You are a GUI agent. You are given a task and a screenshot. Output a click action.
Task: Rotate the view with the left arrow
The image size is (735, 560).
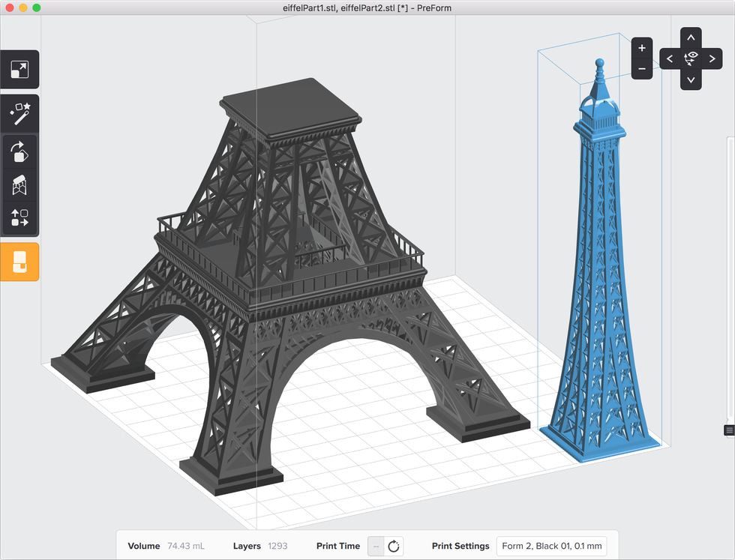pyautogui.click(x=669, y=58)
